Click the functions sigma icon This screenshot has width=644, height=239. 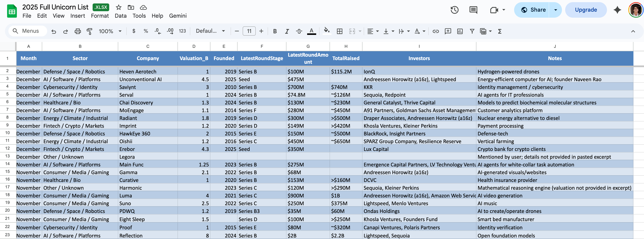pos(499,31)
